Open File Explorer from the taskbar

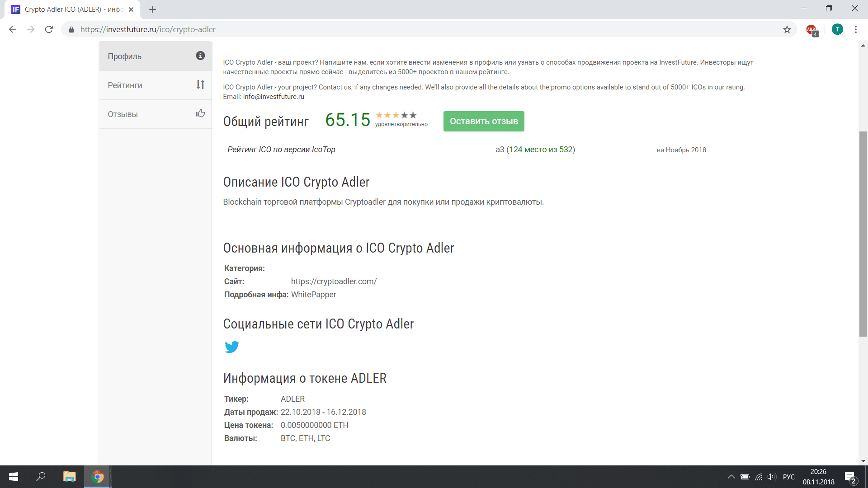pos(69,477)
